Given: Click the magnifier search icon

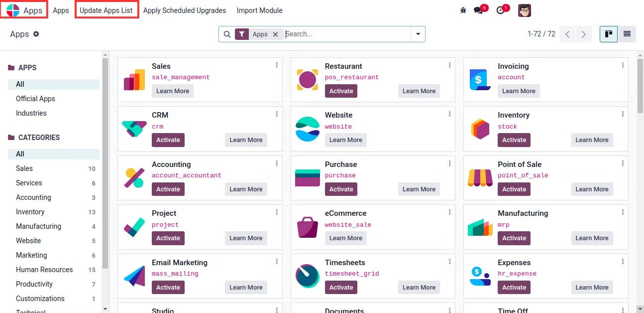Looking at the screenshot, I should (227, 34).
